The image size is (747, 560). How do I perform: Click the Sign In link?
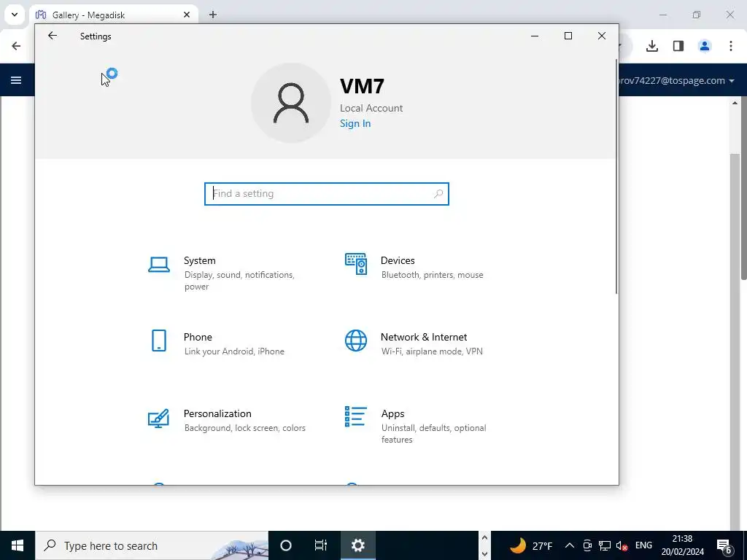(x=355, y=123)
